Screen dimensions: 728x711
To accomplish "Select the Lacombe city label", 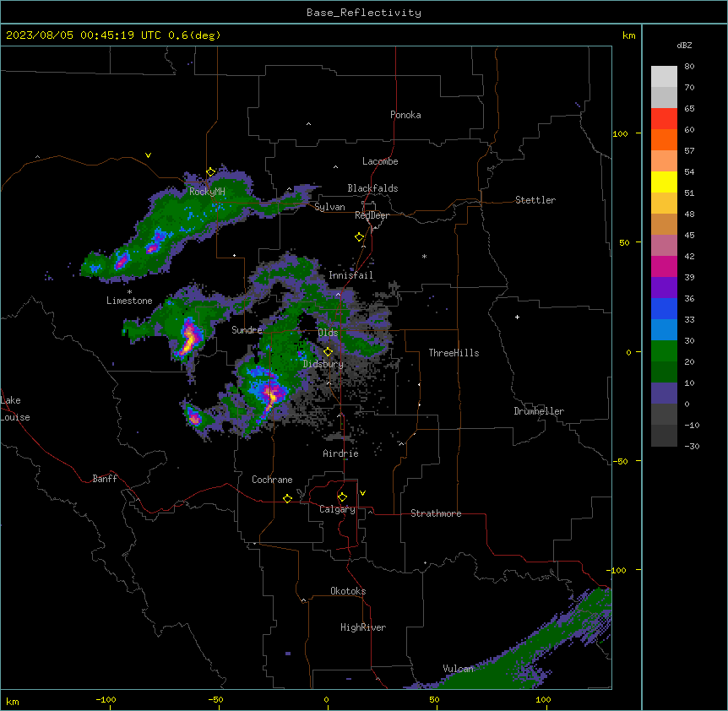I will coord(380,161).
